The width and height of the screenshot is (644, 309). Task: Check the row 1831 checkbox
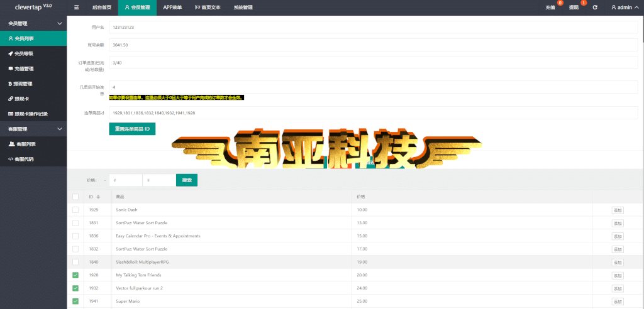[x=75, y=223]
